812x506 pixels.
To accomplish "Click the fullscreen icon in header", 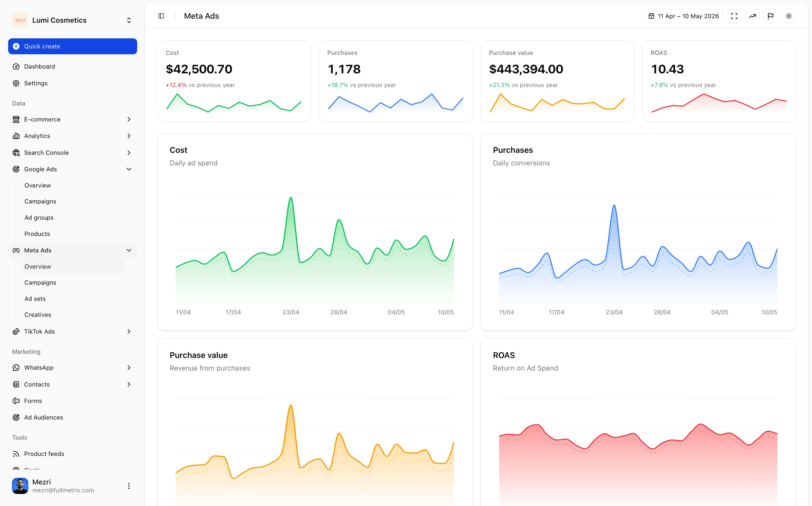I will pos(734,16).
